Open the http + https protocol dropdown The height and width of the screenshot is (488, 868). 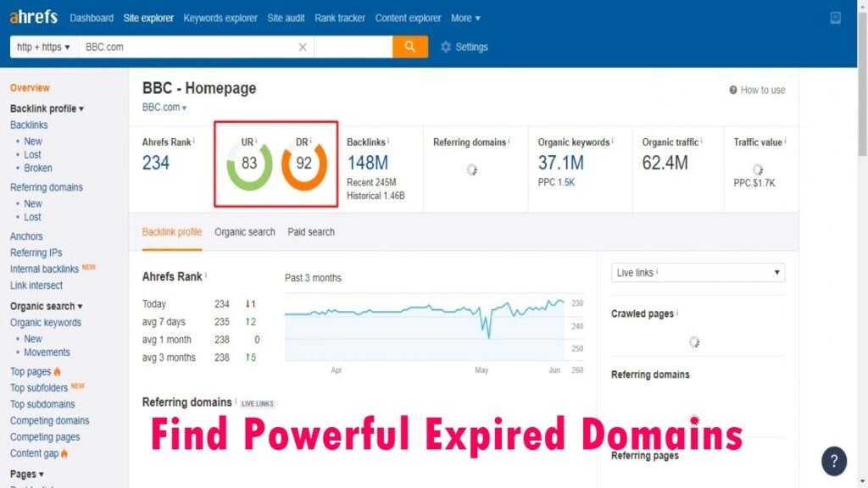(44, 47)
